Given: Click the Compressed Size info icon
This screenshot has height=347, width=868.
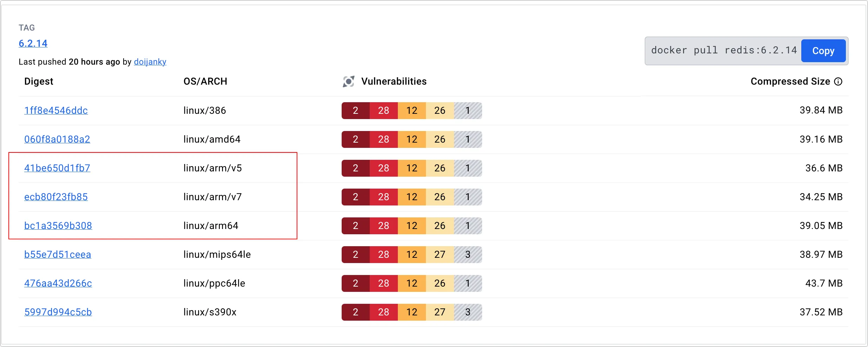Looking at the screenshot, I should [x=838, y=81].
